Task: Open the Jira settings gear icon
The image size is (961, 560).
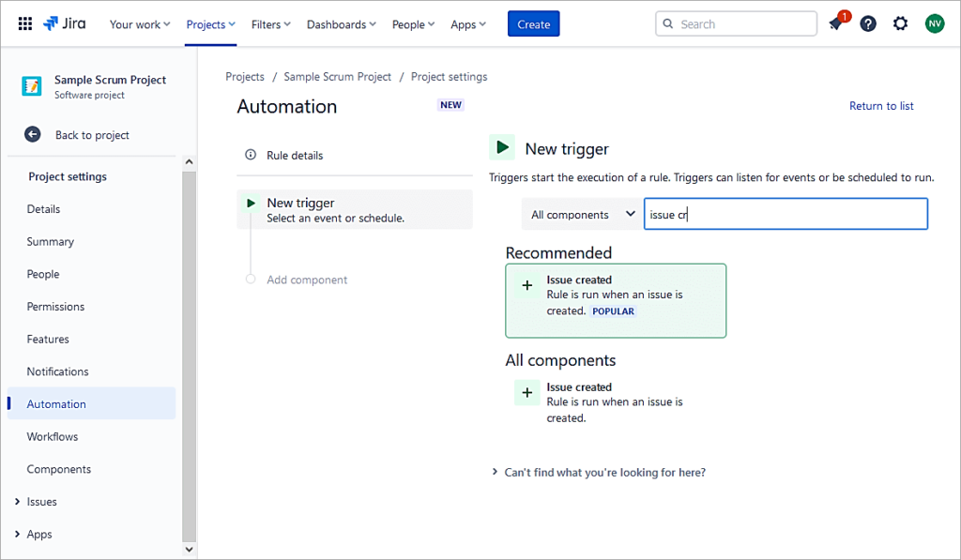Action: pyautogui.click(x=900, y=23)
